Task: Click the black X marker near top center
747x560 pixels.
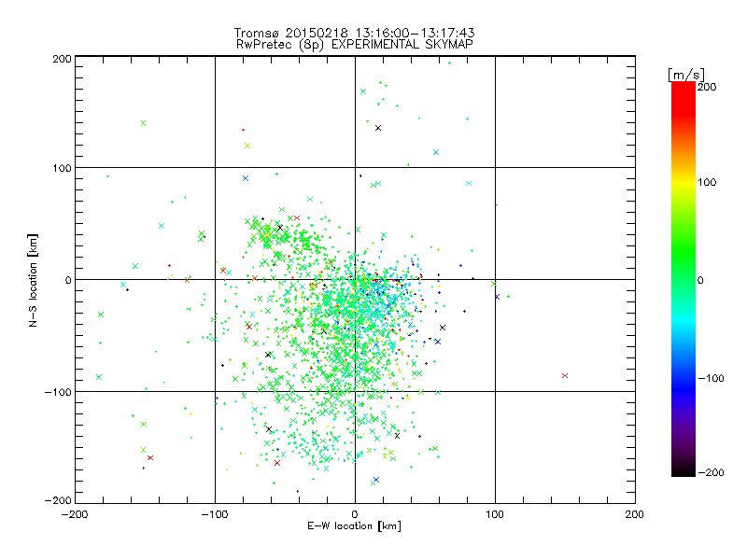Action: pyautogui.click(x=378, y=128)
